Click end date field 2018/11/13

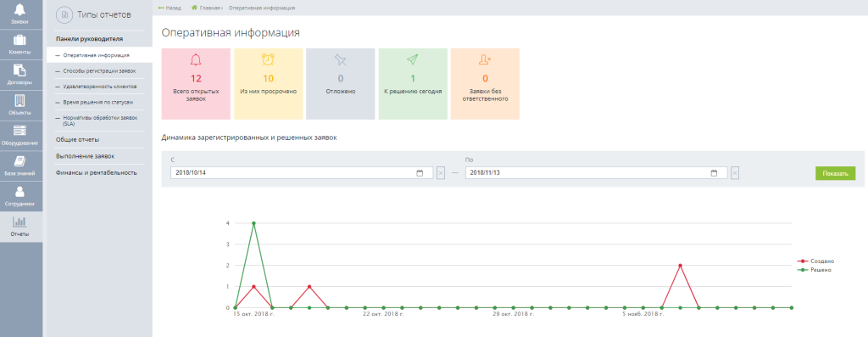(596, 173)
